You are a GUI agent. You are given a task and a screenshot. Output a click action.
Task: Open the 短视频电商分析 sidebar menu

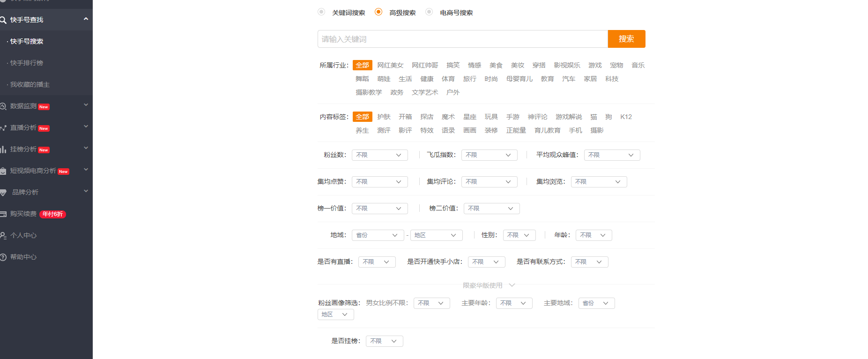tap(46, 171)
